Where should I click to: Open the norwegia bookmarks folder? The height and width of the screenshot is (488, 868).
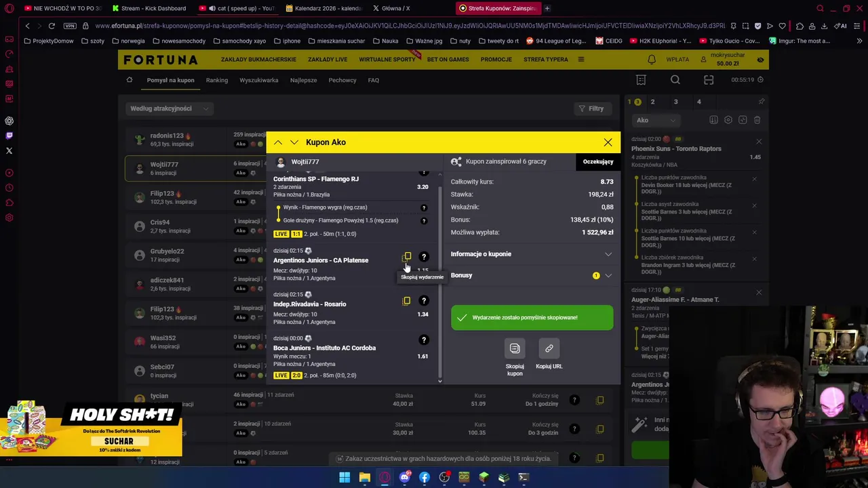(129, 41)
